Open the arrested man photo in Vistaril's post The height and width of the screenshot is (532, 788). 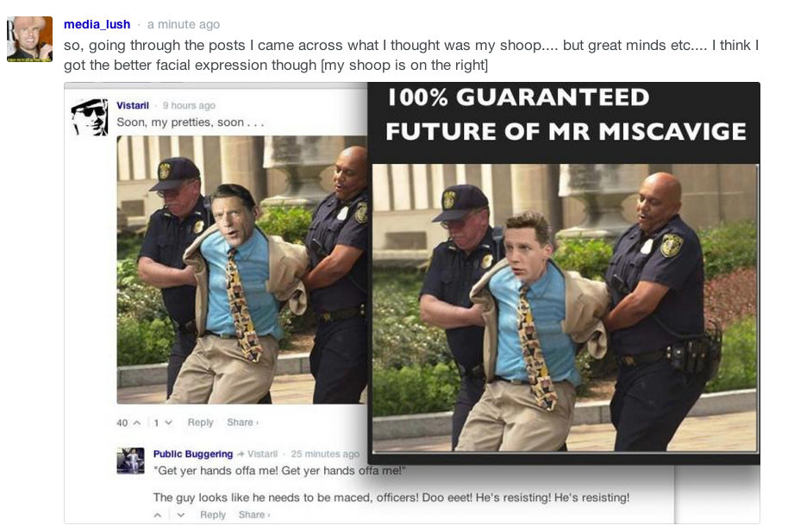[242, 270]
